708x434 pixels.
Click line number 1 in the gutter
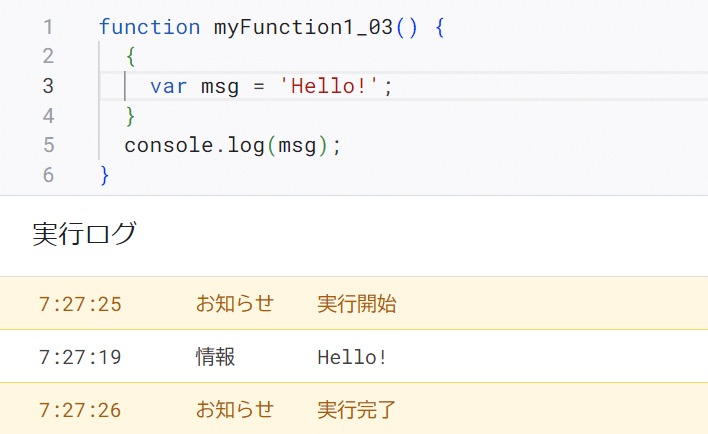coord(48,27)
